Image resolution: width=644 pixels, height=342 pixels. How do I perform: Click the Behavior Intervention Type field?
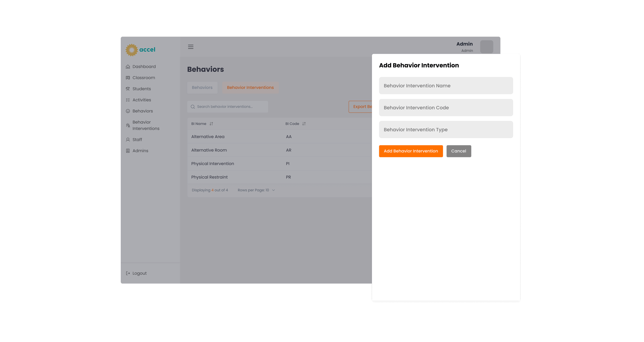point(446,130)
